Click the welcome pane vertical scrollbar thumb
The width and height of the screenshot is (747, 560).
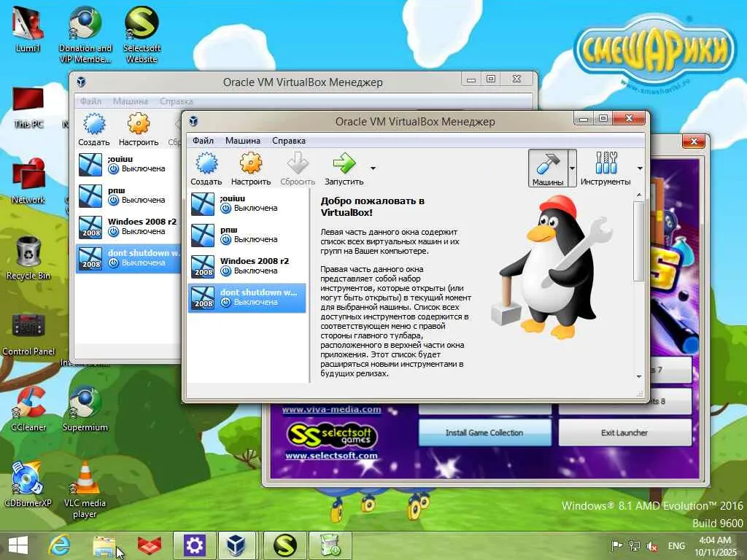tap(639, 241)
